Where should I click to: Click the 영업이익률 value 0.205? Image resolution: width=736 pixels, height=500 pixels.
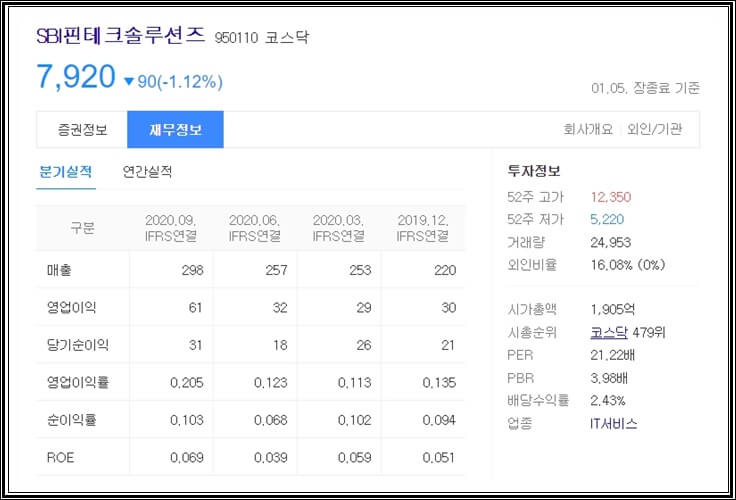186,382
